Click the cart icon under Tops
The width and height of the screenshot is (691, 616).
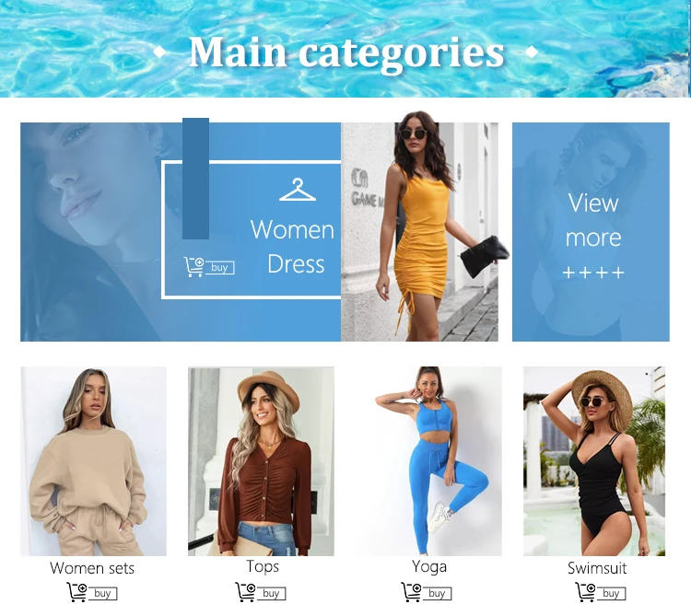245,592
